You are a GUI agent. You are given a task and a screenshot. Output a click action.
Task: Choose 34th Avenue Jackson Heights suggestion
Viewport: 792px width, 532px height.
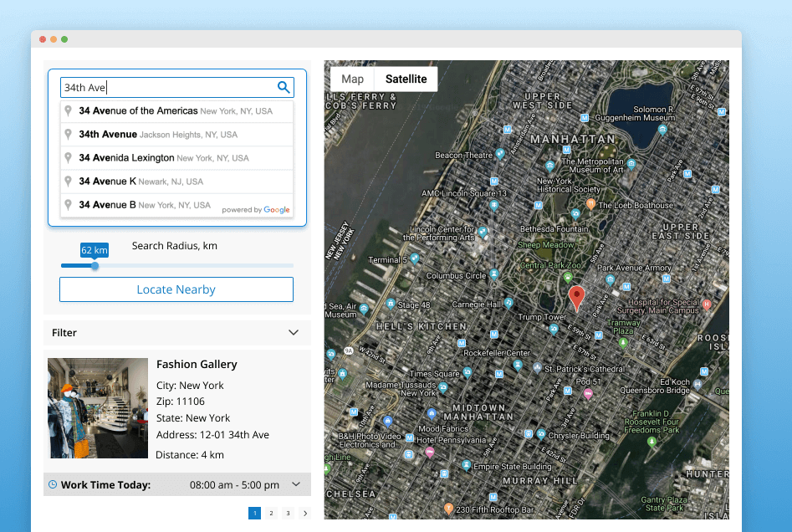point(176,135)
